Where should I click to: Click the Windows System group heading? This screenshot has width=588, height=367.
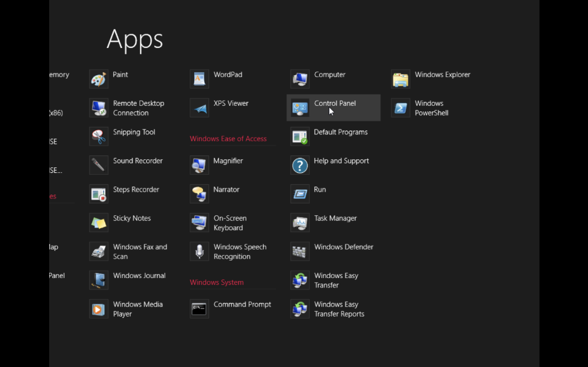217,282
